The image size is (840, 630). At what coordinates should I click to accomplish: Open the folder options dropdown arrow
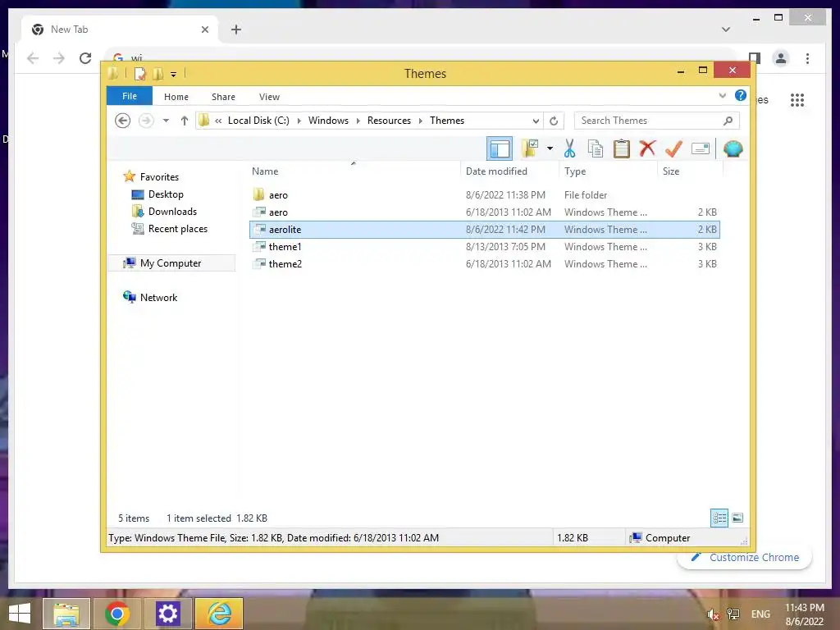pos(550,148)
